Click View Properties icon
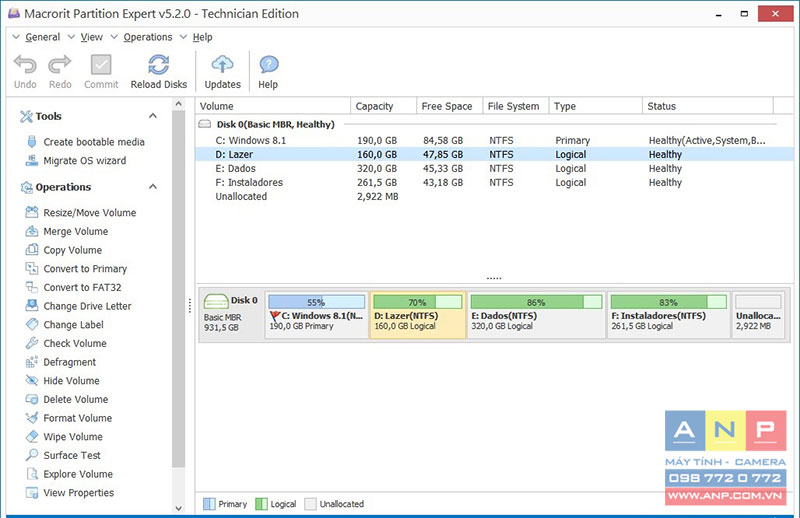This screenshot has height=518, width=800. tap(32, 492)
